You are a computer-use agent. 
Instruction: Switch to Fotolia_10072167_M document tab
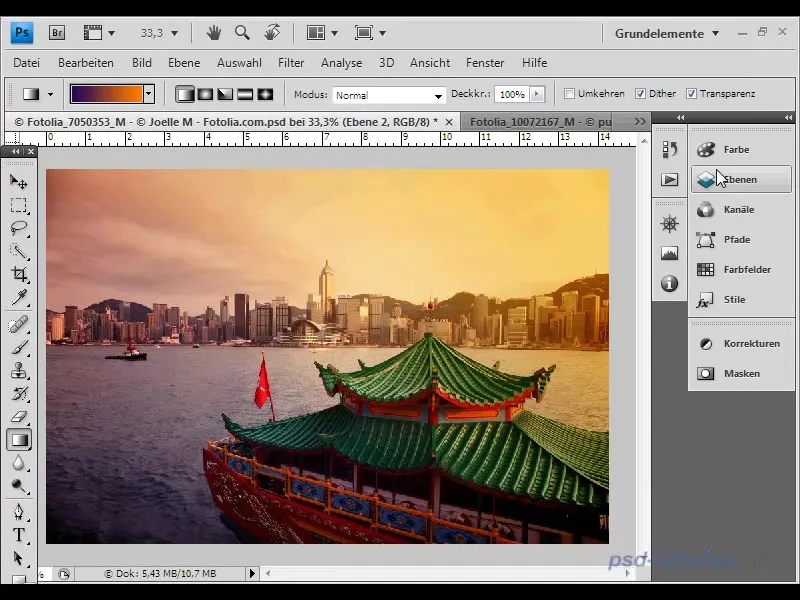tap(540, 122)
